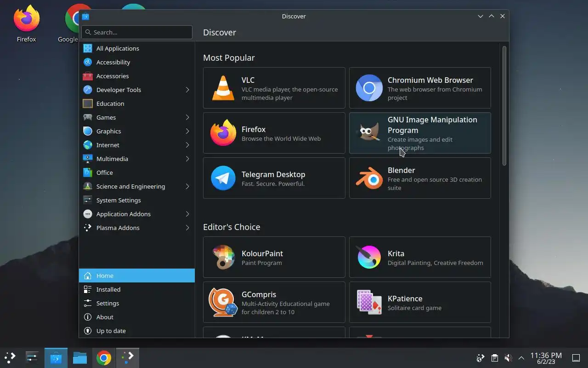This screenshot has height=368, width=588.
Task: Open the Chromium Web Browser title
Action: point(430,80)
